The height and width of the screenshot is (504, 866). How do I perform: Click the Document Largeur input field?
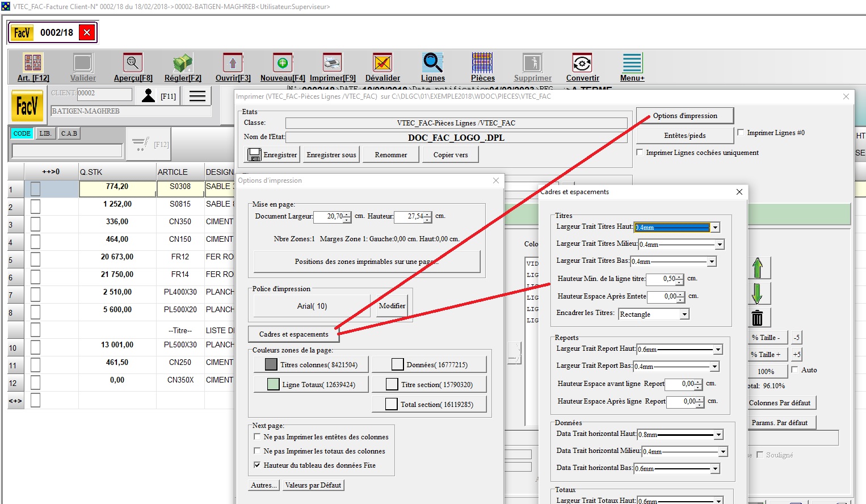click(x=329, y=216)
